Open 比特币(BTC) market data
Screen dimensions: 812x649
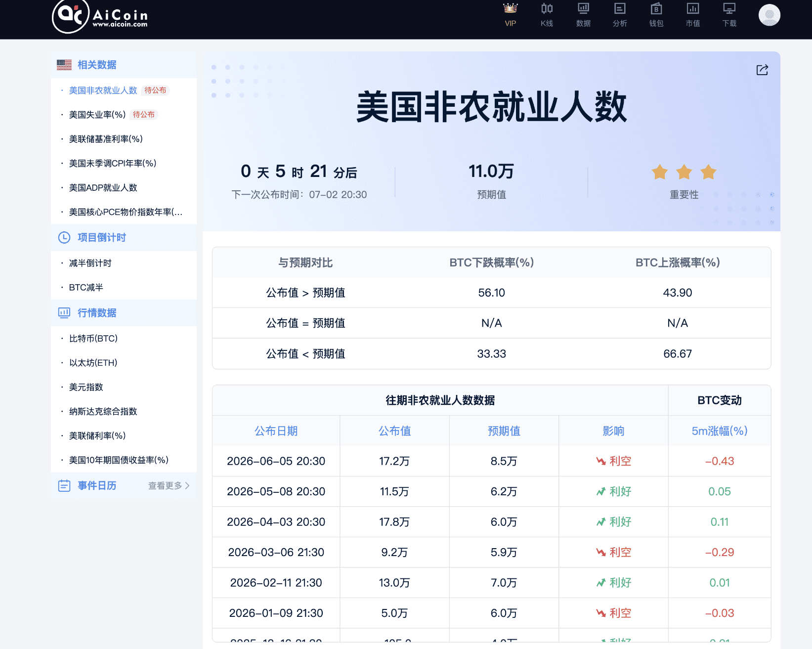click(x=93, y=338)
